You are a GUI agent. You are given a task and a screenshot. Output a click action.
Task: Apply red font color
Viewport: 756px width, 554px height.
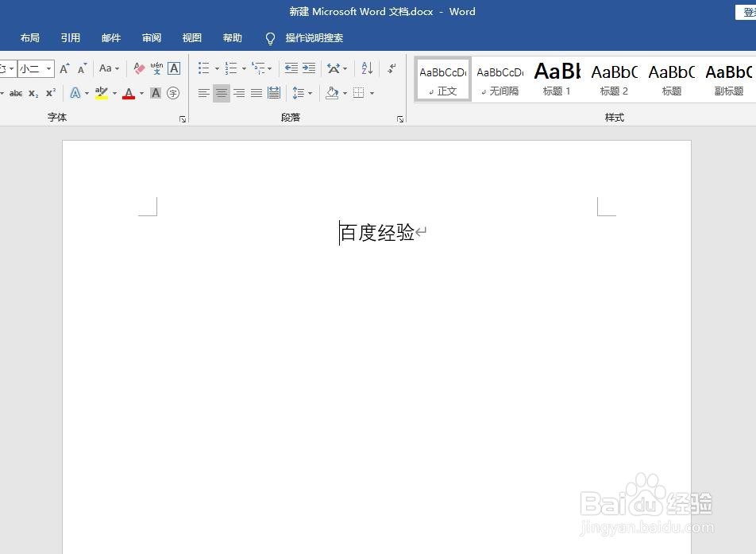(x=129, y=93)
